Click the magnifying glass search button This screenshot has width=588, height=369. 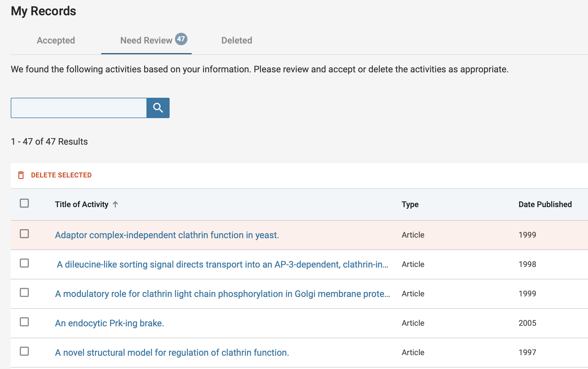pyautogui.click(x=158, y=108)
